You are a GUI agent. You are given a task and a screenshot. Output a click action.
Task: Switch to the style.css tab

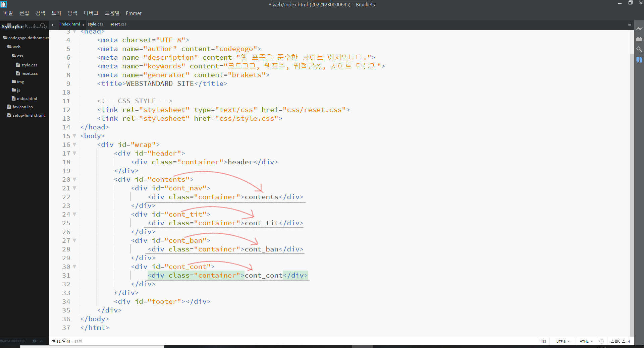coord(95,24)
